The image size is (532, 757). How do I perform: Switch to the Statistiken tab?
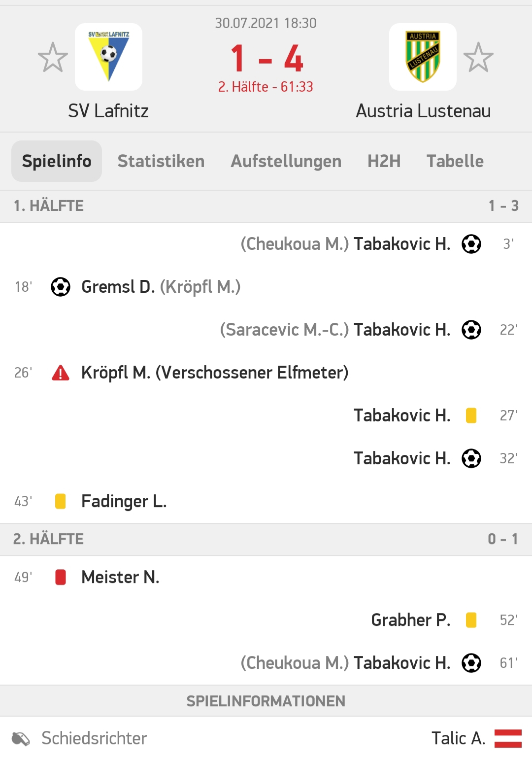[x=161, y=161]
